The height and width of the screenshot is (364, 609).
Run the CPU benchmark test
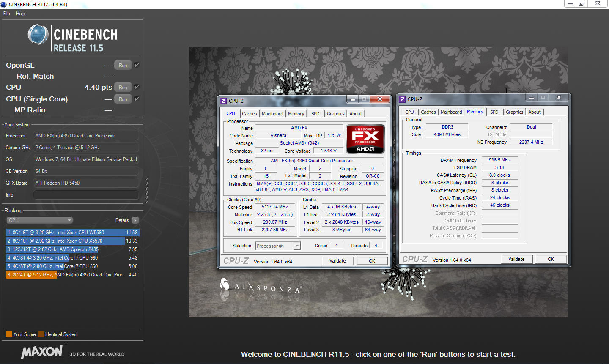click(x=123, y=88)
